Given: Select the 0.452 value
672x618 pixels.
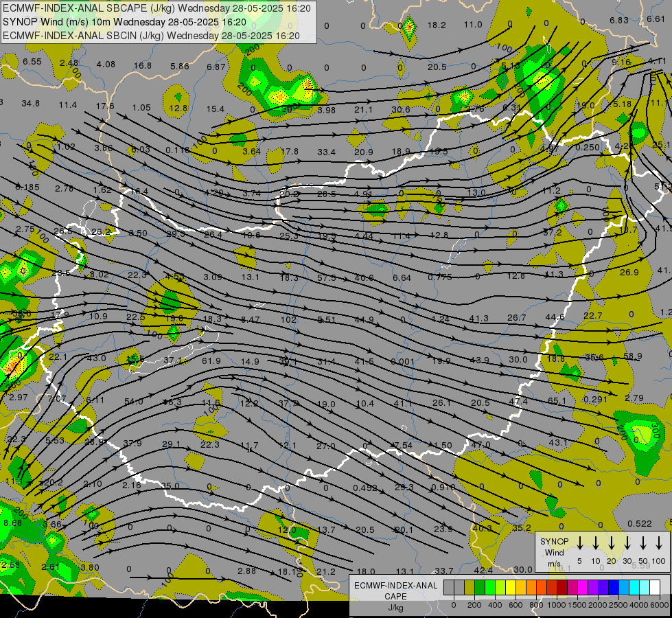Looking at the screenshot, I should pyautogui.click(x=365, y=488).
